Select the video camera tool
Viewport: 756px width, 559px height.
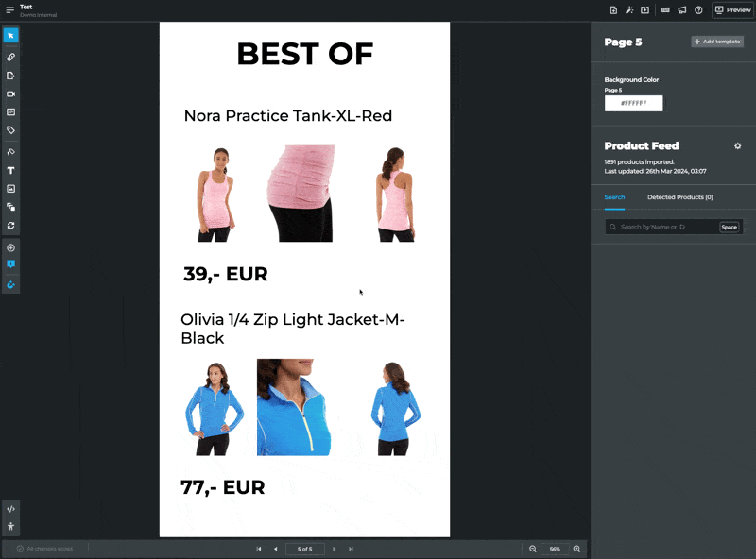coord(11,94)
